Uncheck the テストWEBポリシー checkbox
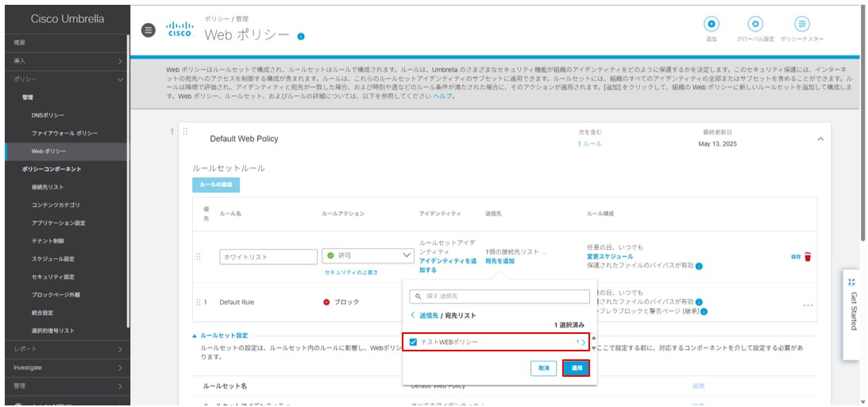 pos(413,342)
